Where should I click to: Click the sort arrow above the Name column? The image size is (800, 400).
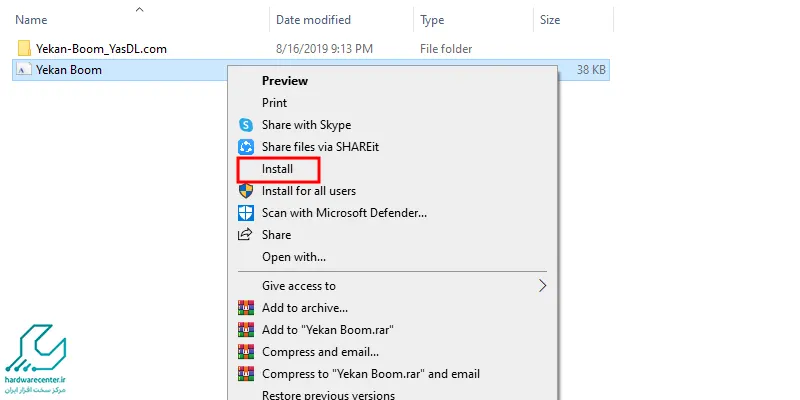click(139, 9)
